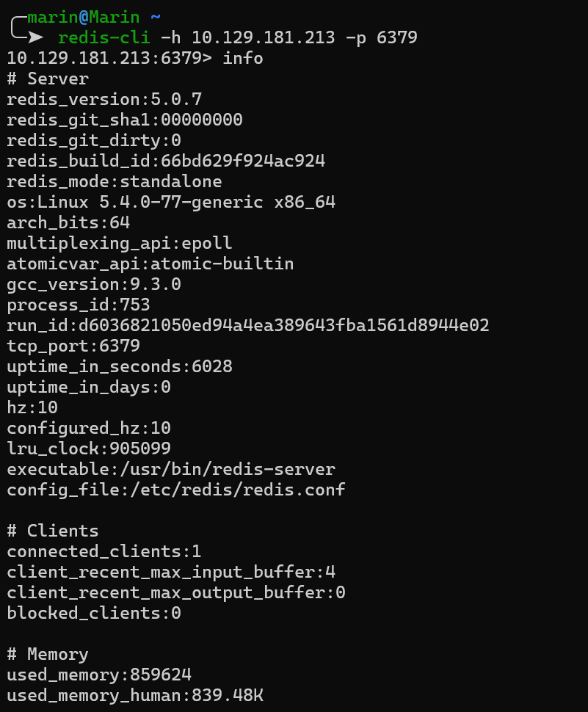Click the os:Linux kernel version line
The image size is (588, 712).
point(171,201)
